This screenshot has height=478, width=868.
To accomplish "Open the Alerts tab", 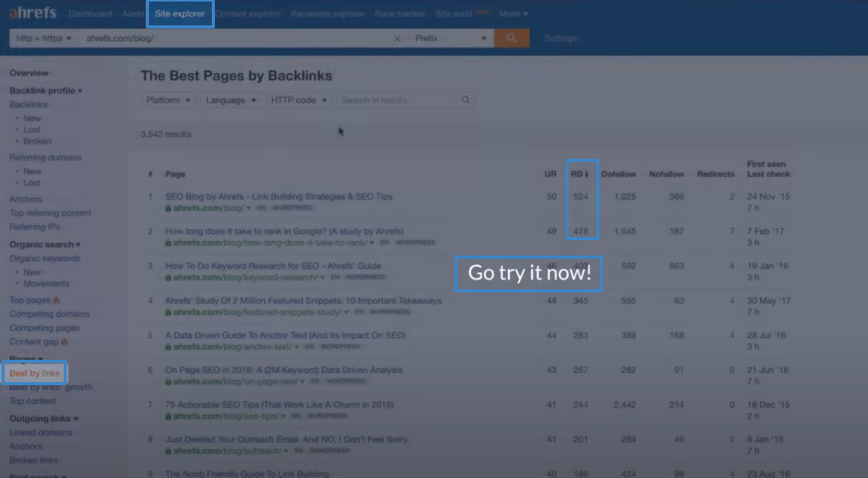I will [133, 13].
